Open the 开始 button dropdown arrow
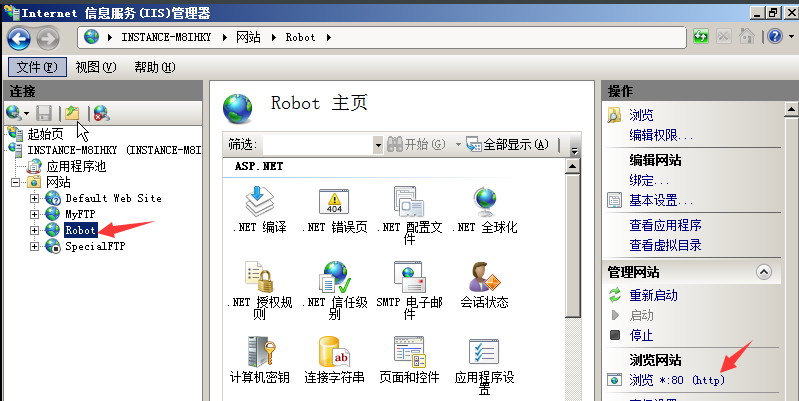Image resolution: width=799 pixels, height=401 pixels. (458, 145)
